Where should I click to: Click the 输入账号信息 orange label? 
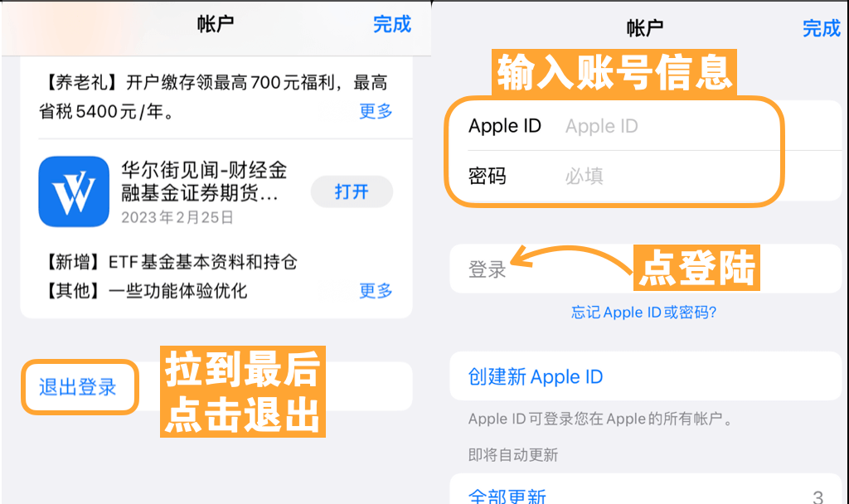pos(614,74)
